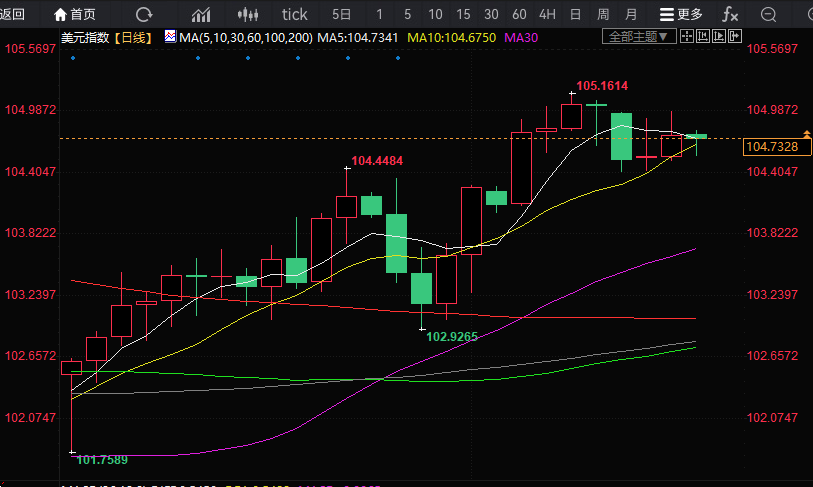Click the left axis 105.5697 value
Image resolution: width=813 pixels, height=487 pixels.
pyautogui.click(x=30, y=49)
